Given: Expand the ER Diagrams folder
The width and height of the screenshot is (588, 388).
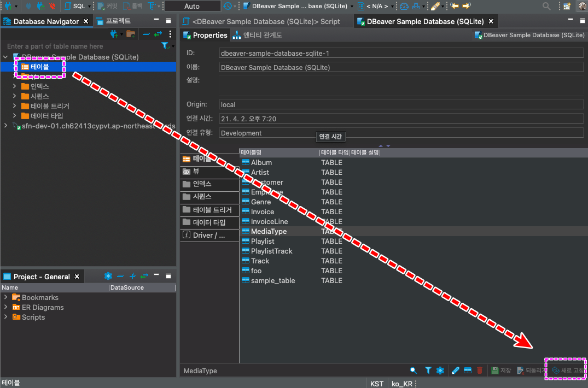Looking at the screenshot, I should (x=5, y=307).
